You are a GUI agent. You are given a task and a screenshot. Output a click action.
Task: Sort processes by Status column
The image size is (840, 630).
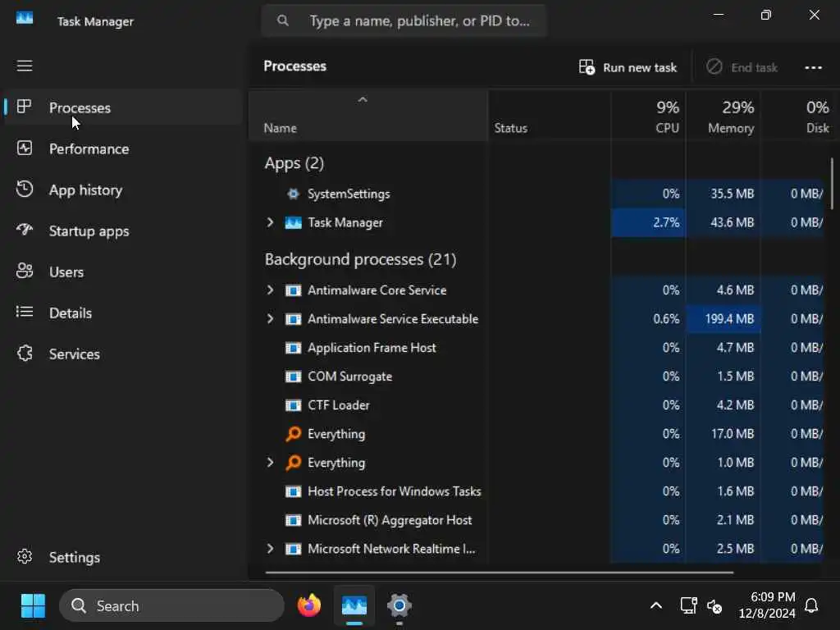point(550,116)
